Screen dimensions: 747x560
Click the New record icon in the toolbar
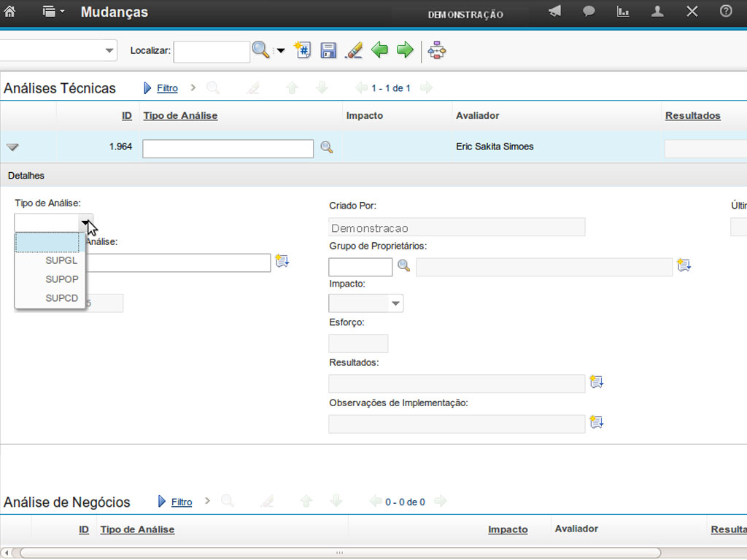(x=303, y=50)
